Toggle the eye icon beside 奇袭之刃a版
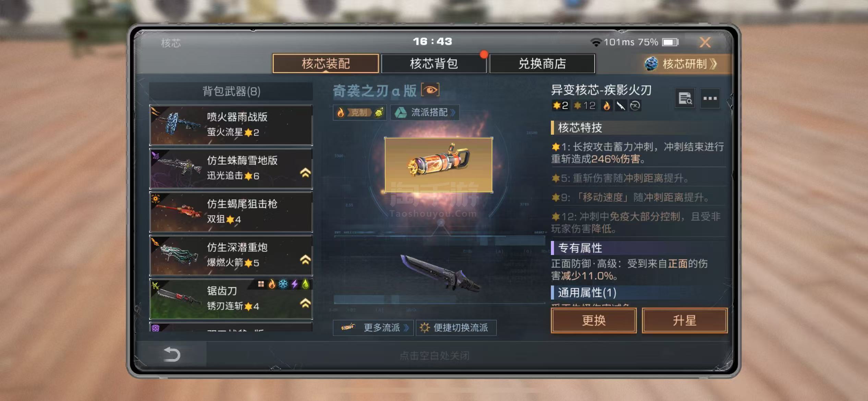The width and height of the screenshot is (868, 401). click(x=430, y=90)
